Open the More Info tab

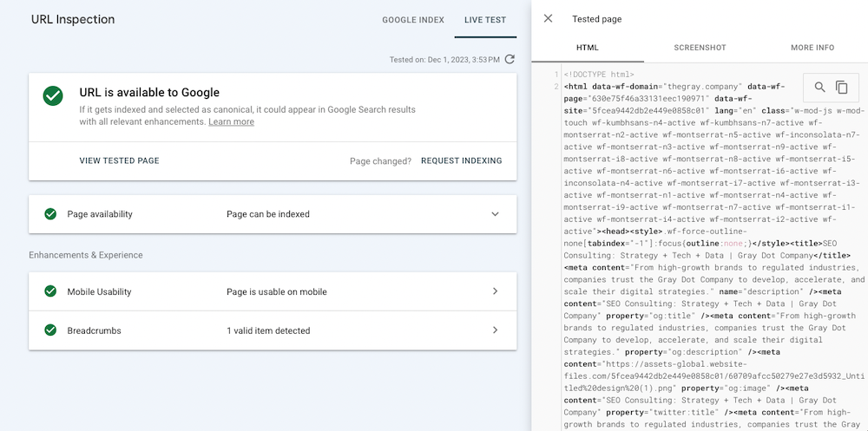(x=812, y=48)
